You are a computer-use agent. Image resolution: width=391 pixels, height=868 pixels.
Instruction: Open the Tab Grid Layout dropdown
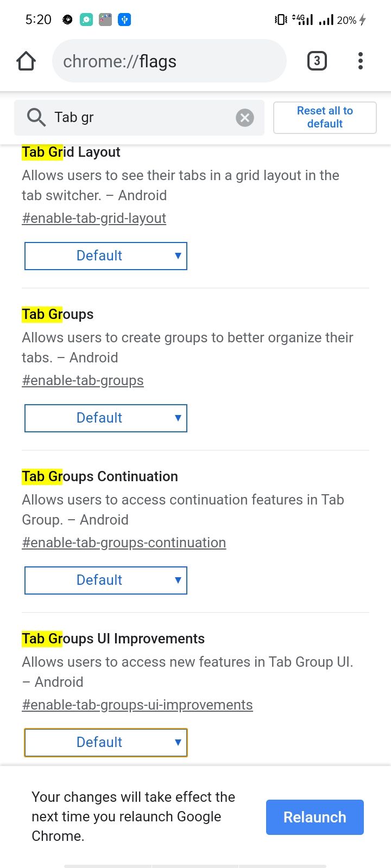106,256
